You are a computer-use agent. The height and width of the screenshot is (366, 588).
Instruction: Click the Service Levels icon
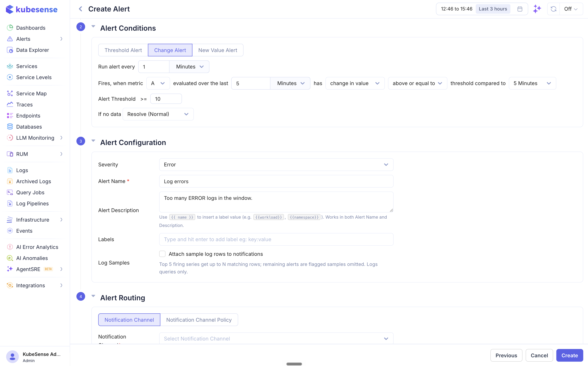[10, 77]
